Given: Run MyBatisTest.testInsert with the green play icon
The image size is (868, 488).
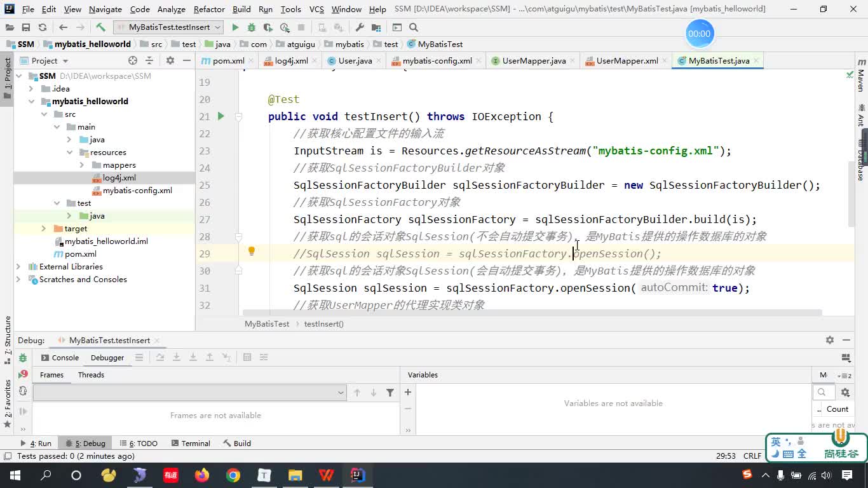Looking at the screenshot, I should (x=235, y=27).
